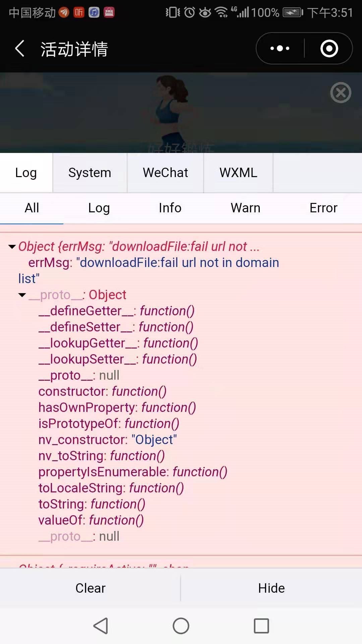This screenshot has height=644, width=362.
Task: Filter console by Warn level
Action: (245, 208)
